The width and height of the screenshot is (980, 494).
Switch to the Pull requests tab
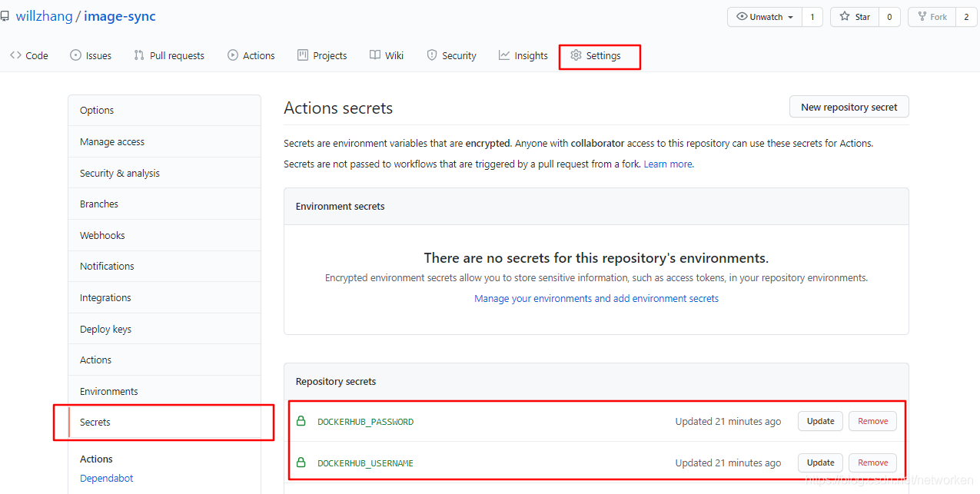(x=169, y=55)
